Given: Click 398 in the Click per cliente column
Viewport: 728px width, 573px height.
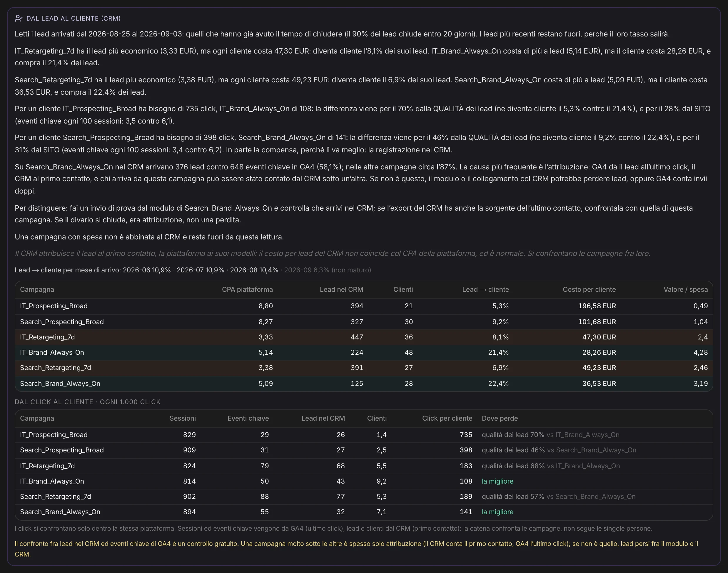Looking at the screenshot, I should click(466, 450).
